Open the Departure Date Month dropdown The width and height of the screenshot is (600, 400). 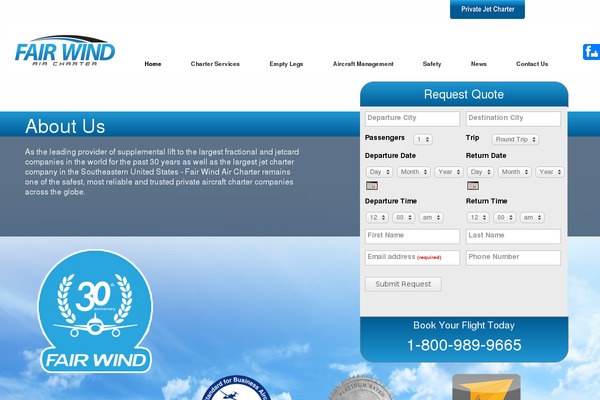click(x=414, y=172)
